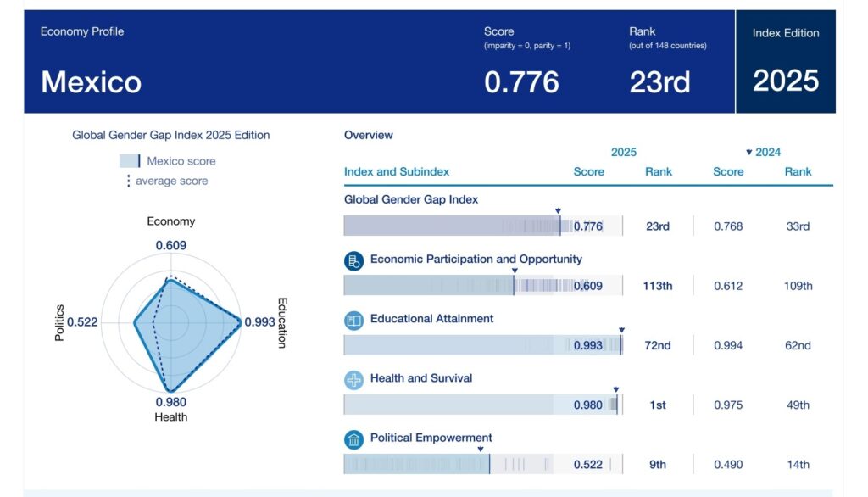868x497 pixels.
Task: Click the Mexico country title in header
Action: coord(92,81)
